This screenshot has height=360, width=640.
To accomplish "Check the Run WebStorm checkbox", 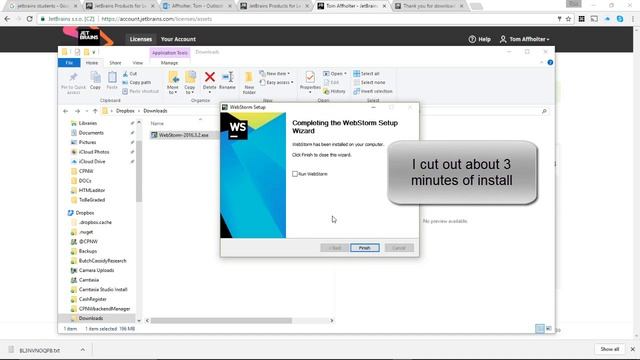I will (x=295, y=174).
